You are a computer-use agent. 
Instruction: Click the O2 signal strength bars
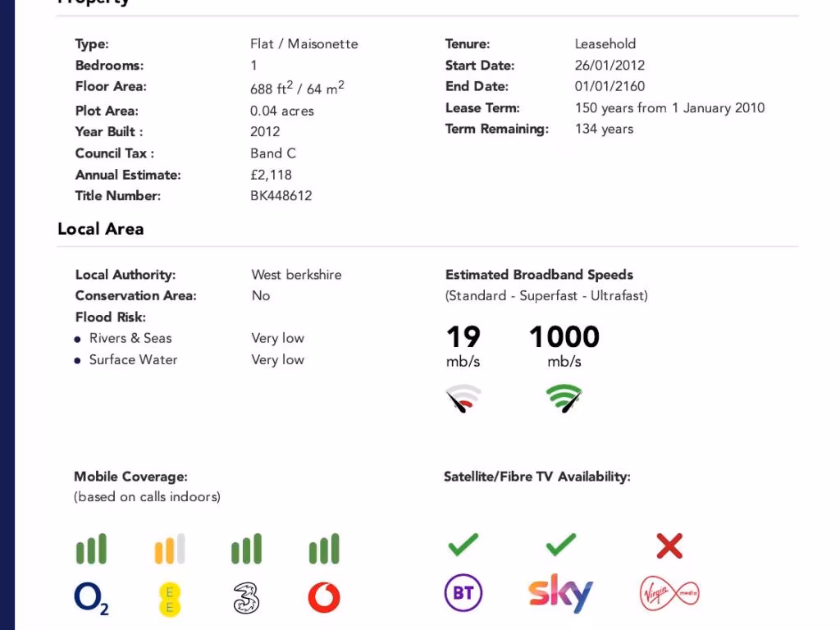pyautogui.click(x=91, y=550)
